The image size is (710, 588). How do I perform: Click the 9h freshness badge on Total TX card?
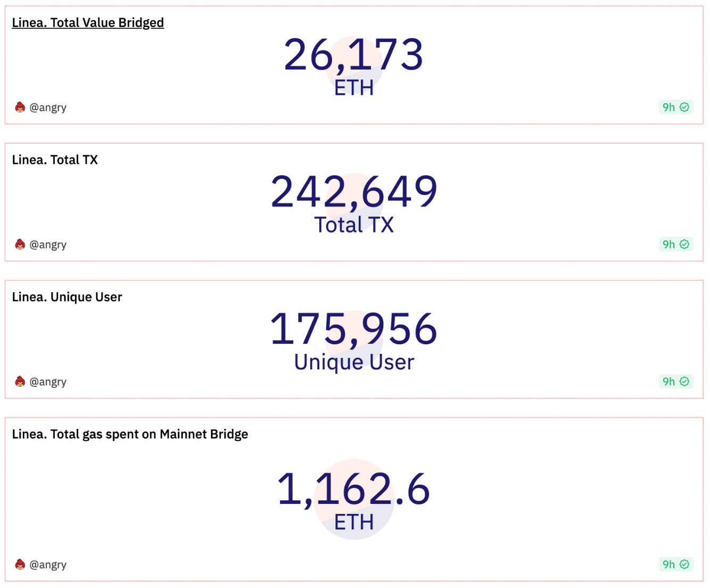point(668,244)
